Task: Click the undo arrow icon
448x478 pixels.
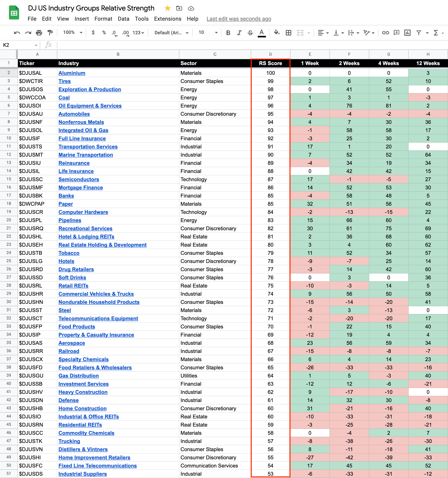Action: [x=17, y=33]
